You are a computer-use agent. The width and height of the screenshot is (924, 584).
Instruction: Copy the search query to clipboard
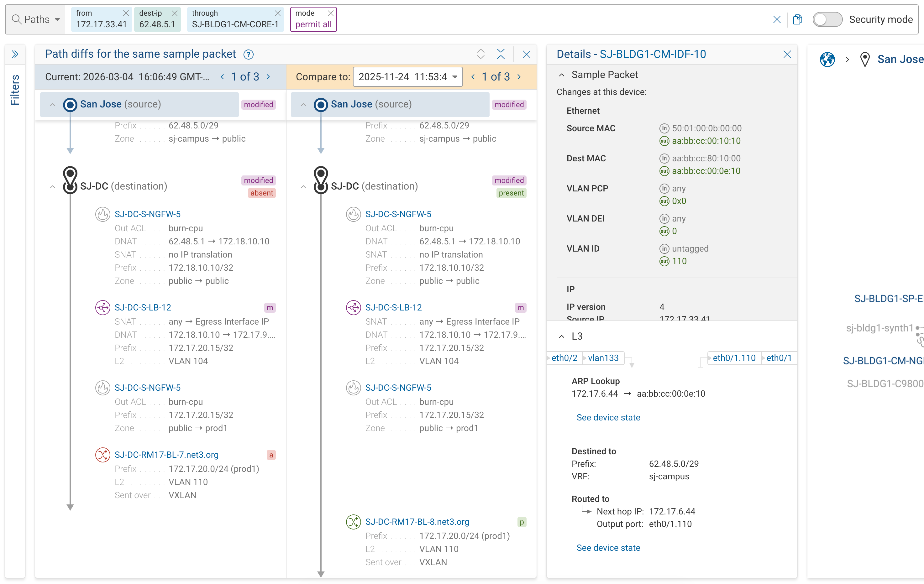[797, 19]
